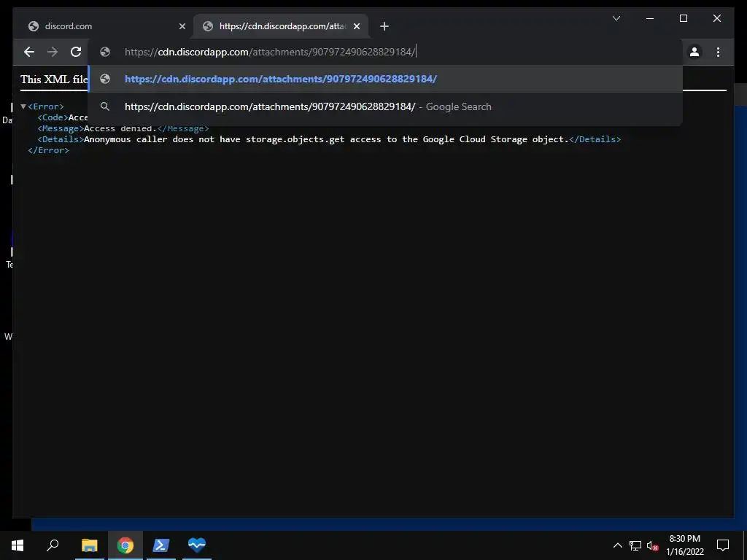
Task: Close the Chrome window
Action: click(x=716, y=18)
